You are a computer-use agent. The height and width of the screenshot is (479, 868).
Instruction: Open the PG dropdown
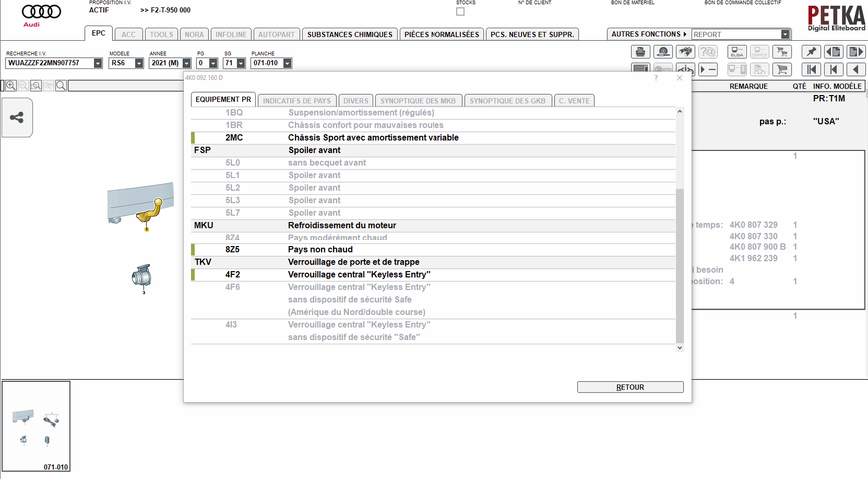pos(213,63)
